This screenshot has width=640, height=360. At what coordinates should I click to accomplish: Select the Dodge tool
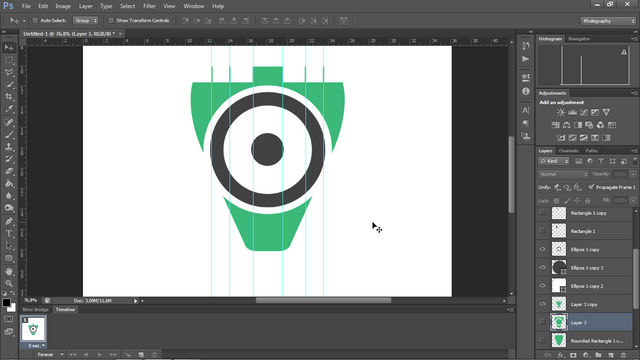coord(9,208)
